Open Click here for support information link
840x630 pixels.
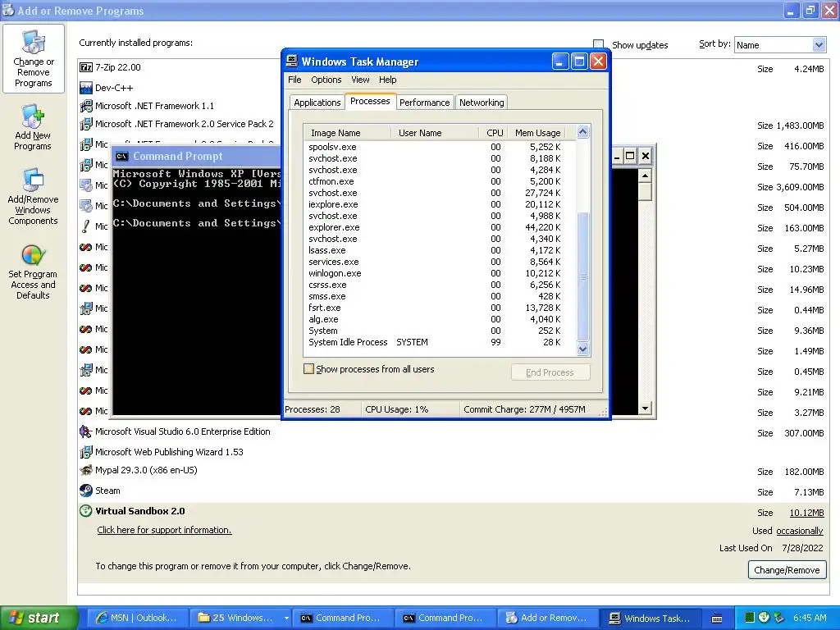164,530
